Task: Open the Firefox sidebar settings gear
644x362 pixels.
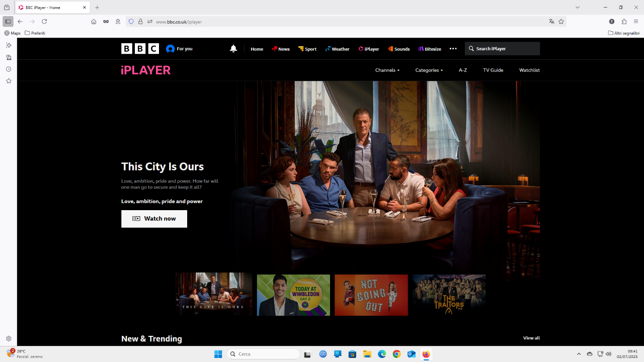Action: (9, 339)
